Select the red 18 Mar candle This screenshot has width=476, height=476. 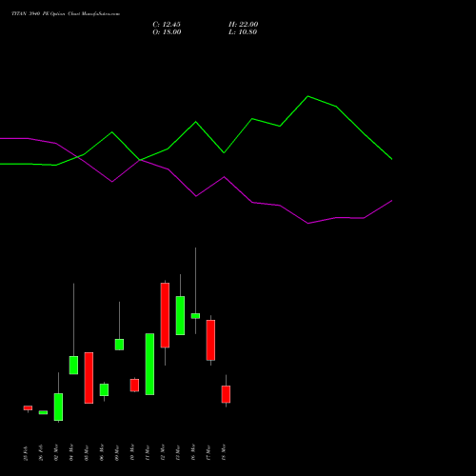click(x=226, y=394)
